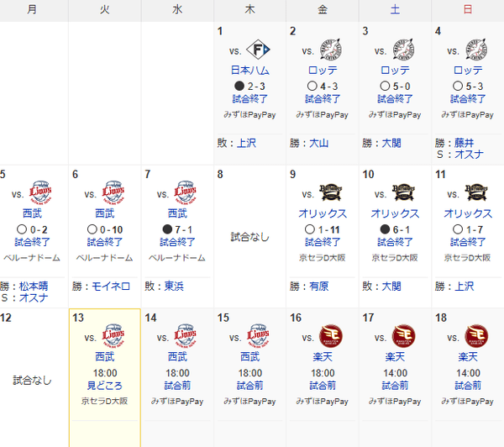Click the Lions logo on day 15
The height and width of the screenshot is (447, 504).
(x=259, y=337)
